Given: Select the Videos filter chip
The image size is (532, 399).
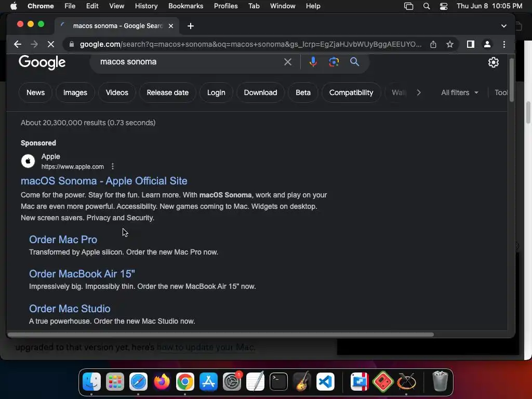Looking at the screenshot, I should pyautogui.click(x=117, y=92).
